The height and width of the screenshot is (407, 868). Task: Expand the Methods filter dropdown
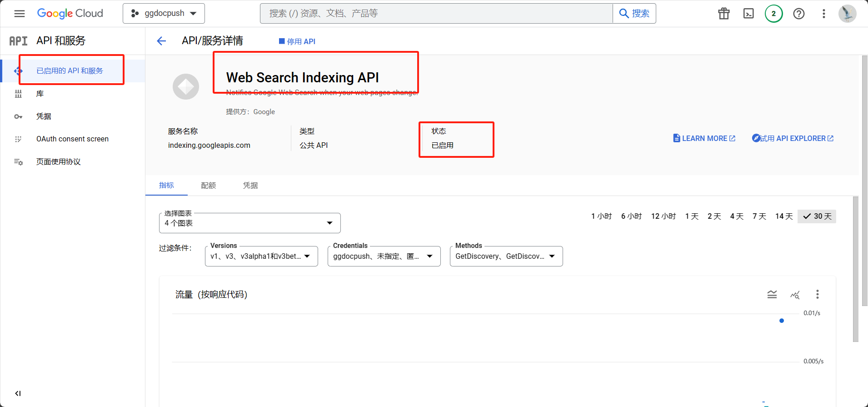[x=506, y=256]
